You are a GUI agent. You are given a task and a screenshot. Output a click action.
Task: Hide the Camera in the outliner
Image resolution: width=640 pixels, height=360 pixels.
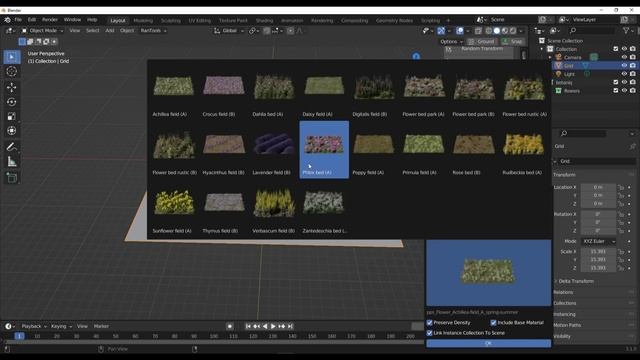click(624, 57)
